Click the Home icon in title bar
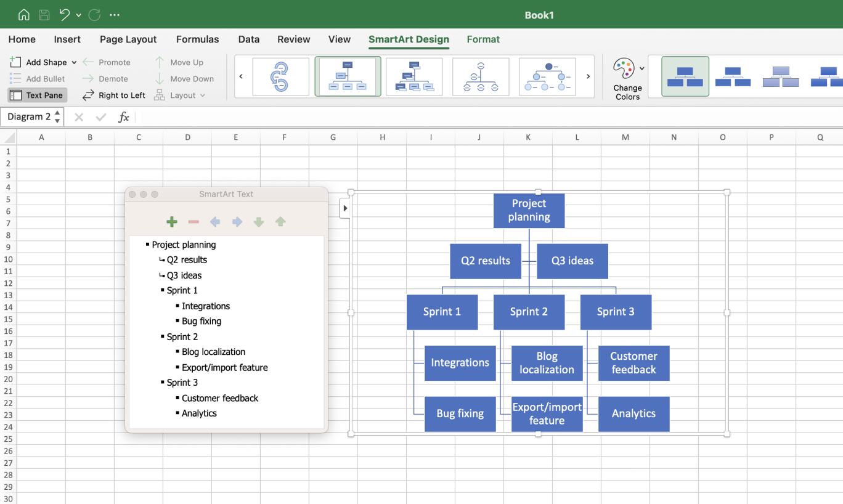 (x=24, y=15)
